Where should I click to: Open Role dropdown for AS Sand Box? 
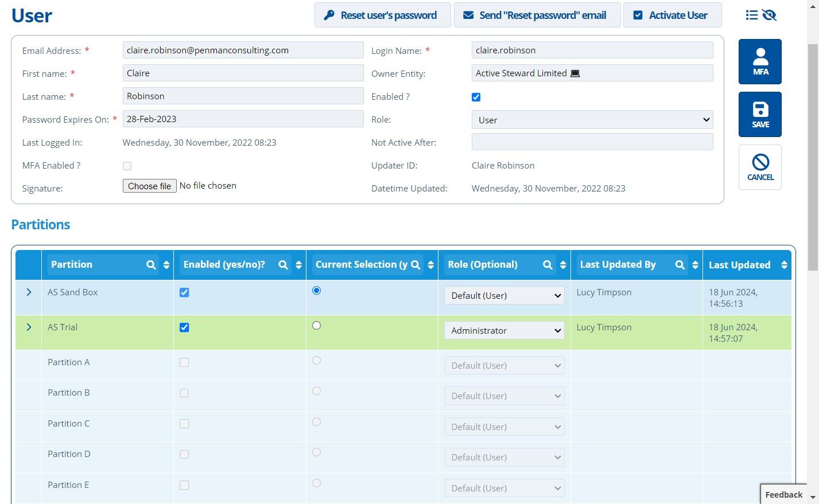coord(504,295)
